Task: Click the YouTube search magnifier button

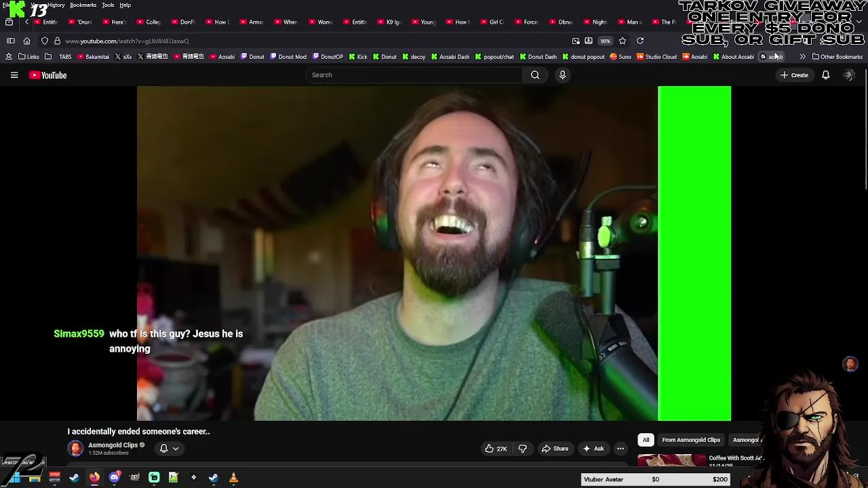Action: [535, 75]
